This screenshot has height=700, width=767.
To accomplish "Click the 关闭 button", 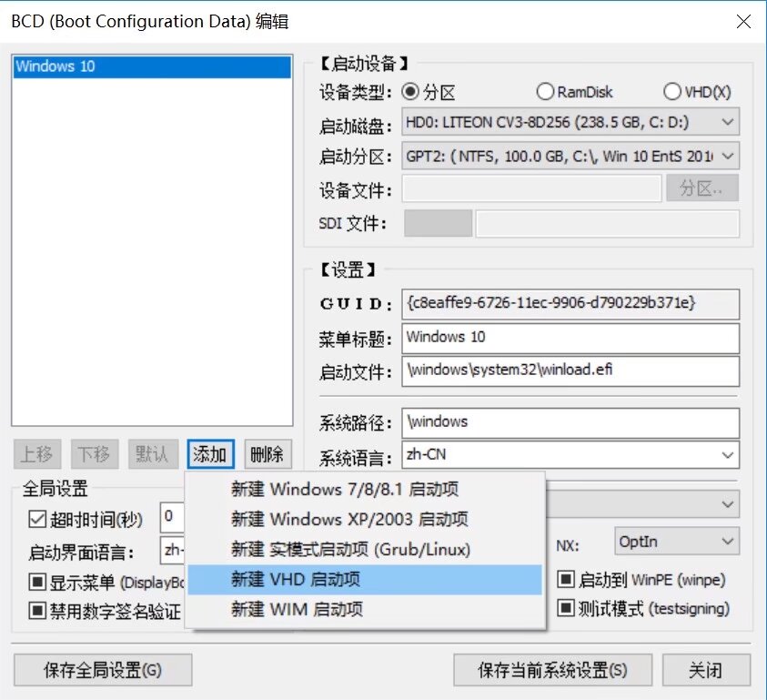I will 706,670.
